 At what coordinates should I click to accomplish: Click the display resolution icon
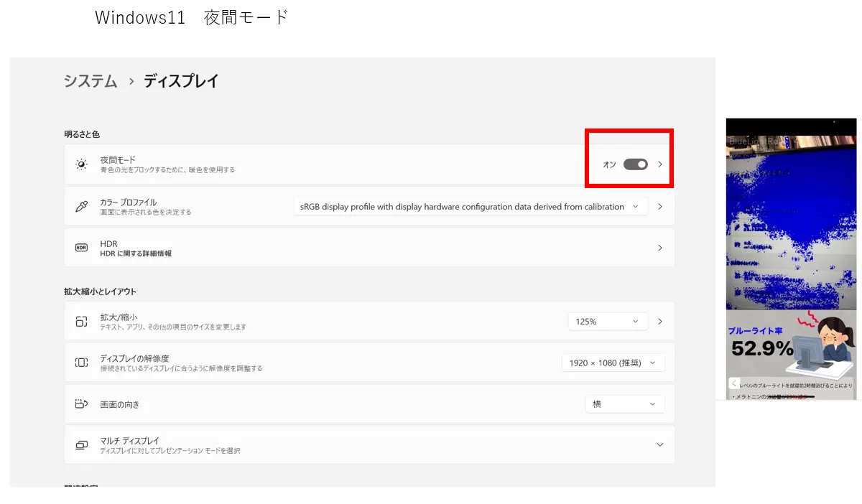(81, 363)
